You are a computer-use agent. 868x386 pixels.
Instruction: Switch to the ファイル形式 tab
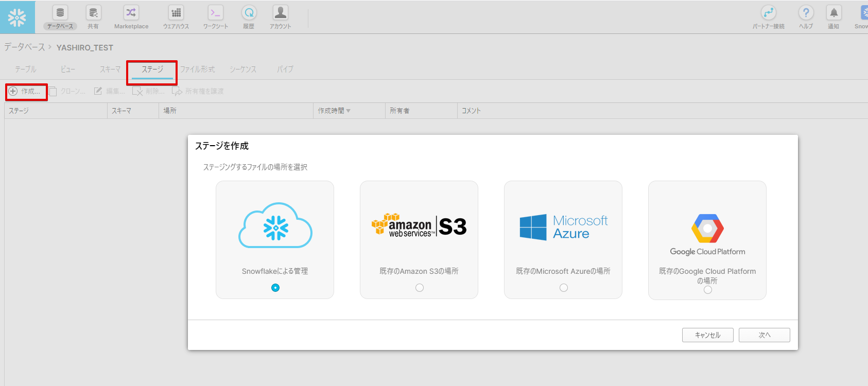coord(198,69)
